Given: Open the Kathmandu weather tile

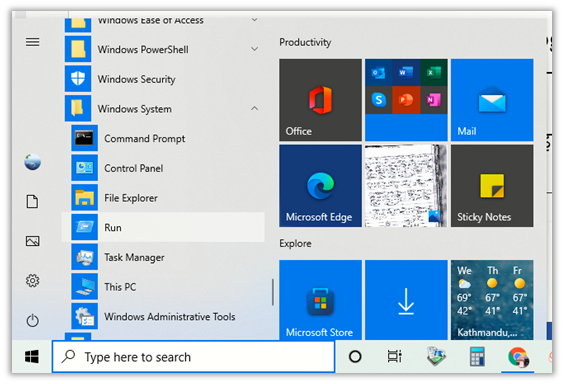Looking at the screenshot, I should (492, 300).
